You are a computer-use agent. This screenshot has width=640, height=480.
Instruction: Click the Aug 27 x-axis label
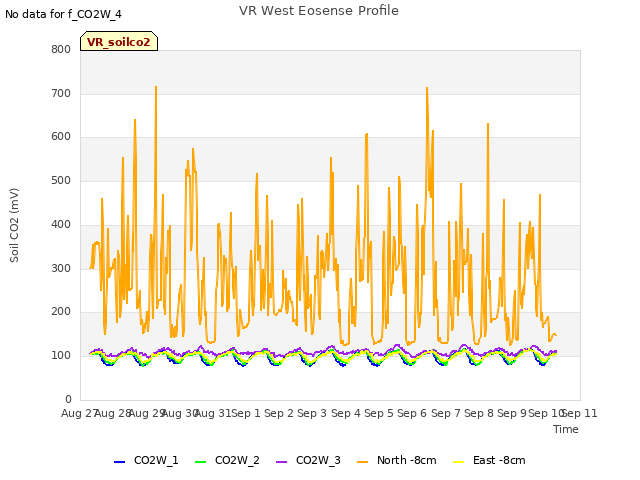78,413
